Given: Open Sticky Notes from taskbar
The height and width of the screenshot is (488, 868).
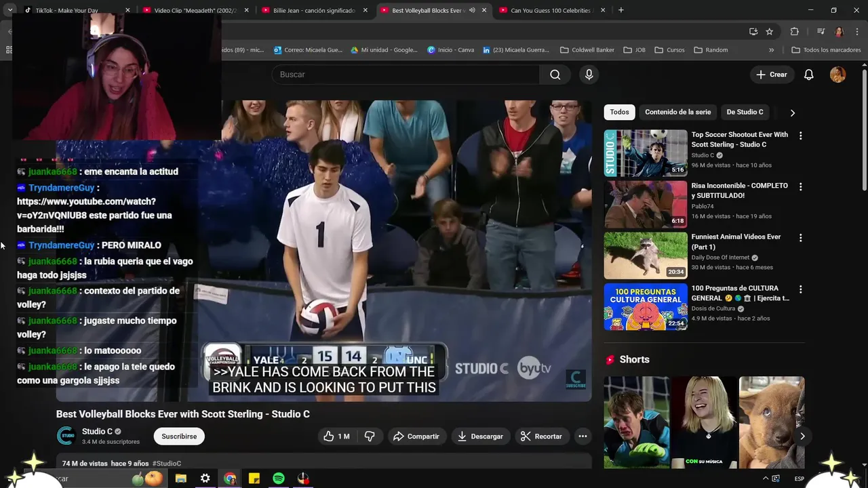Looking at the screenshot, I should pos(254,479).
